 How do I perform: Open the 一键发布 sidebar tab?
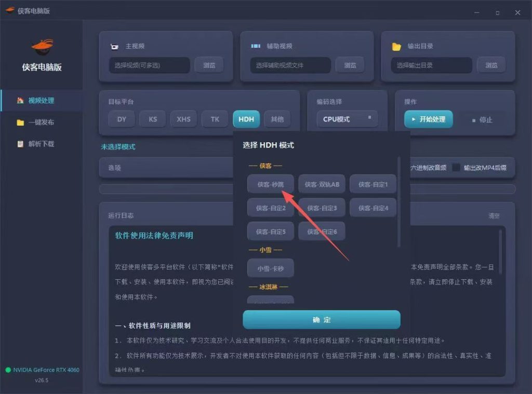point(42,123)
